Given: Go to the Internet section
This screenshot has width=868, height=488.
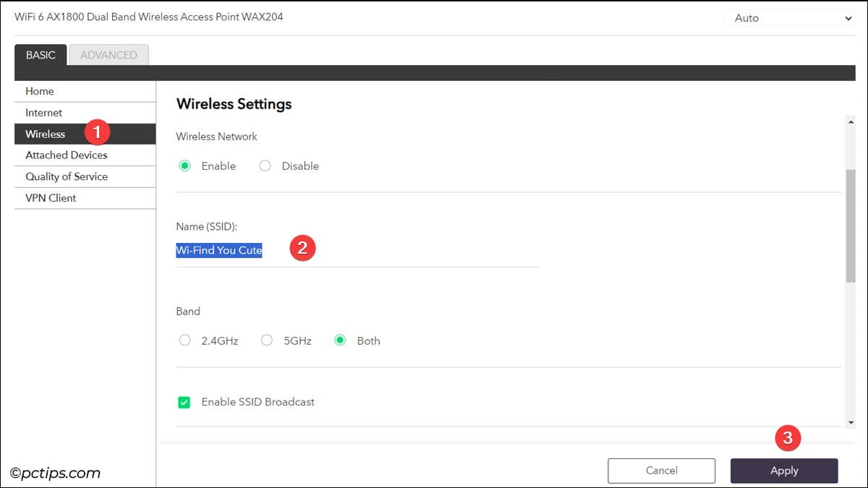Looking at the screenshot, I should point(85,113).
